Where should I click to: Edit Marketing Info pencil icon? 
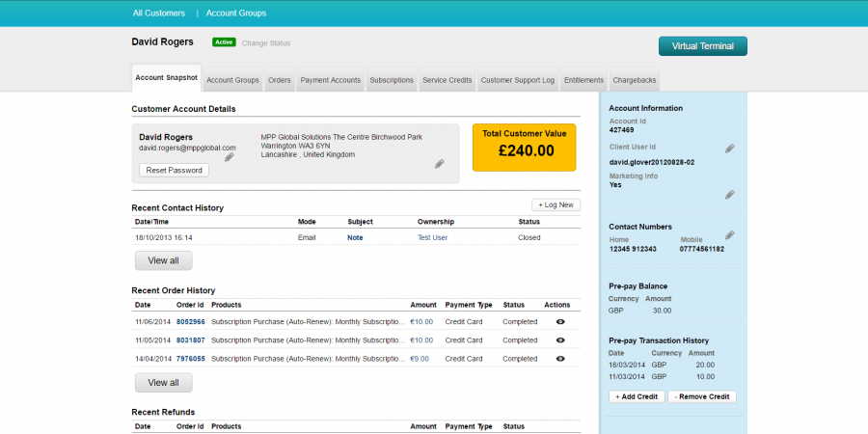click(x=730, y=195)
